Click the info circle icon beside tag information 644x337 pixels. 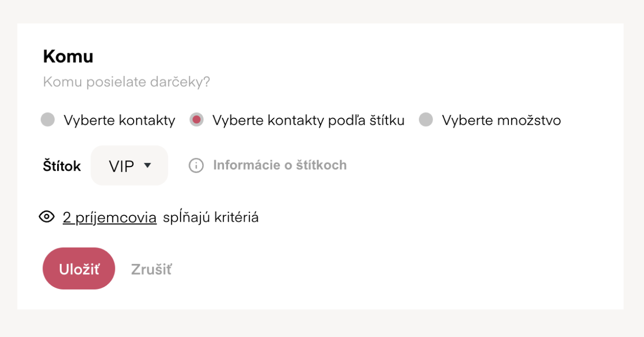pyautogui.click(x=196, y=165)
